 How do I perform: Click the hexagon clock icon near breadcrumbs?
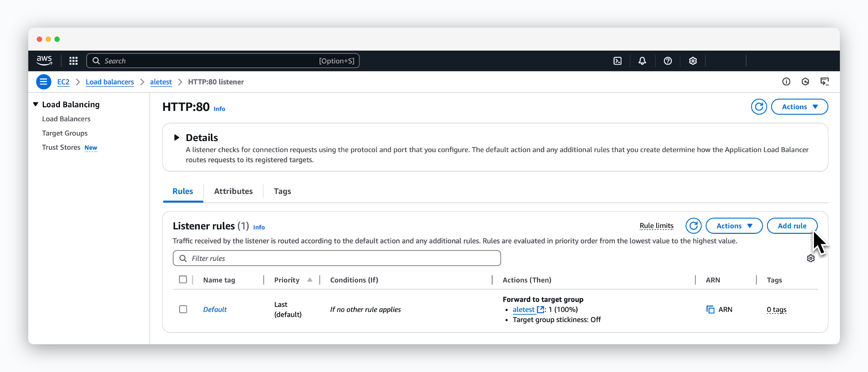pos(805,82)
